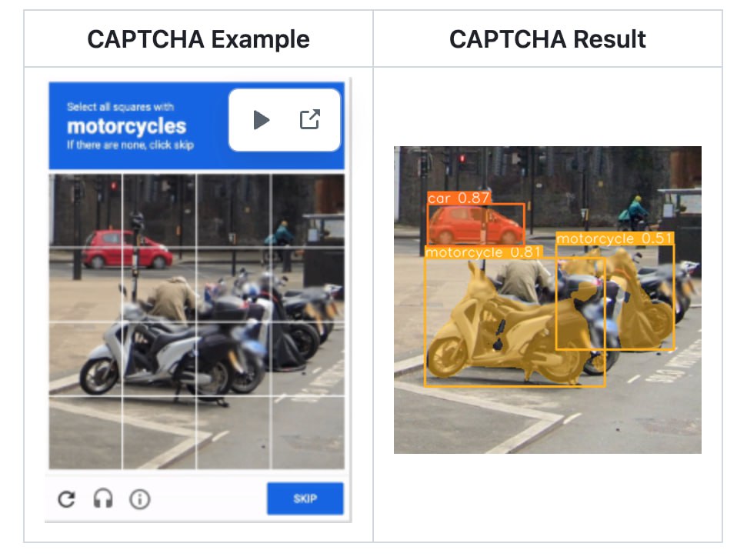Click the SKIP button
Viewport: 737px width, 560px height.
[x=304, y=498]
